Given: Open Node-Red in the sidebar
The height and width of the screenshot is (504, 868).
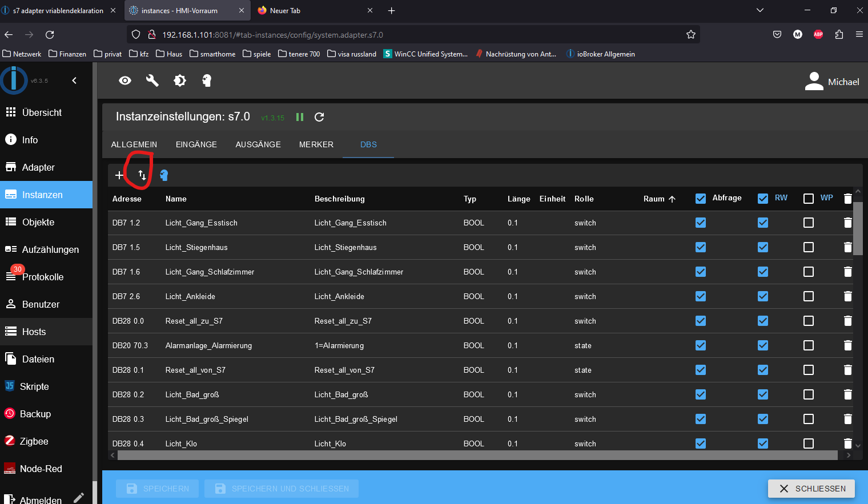Looking at the screenshot, I should (46, 469).
